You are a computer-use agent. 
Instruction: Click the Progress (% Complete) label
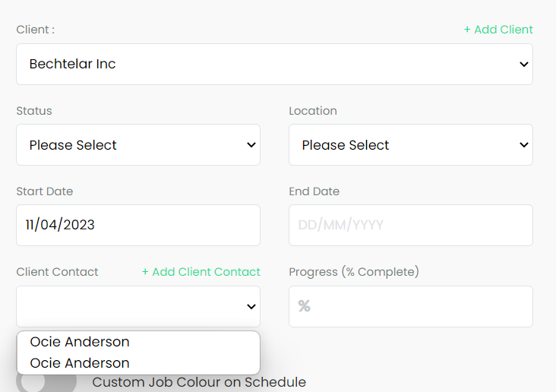pos(354,272)
